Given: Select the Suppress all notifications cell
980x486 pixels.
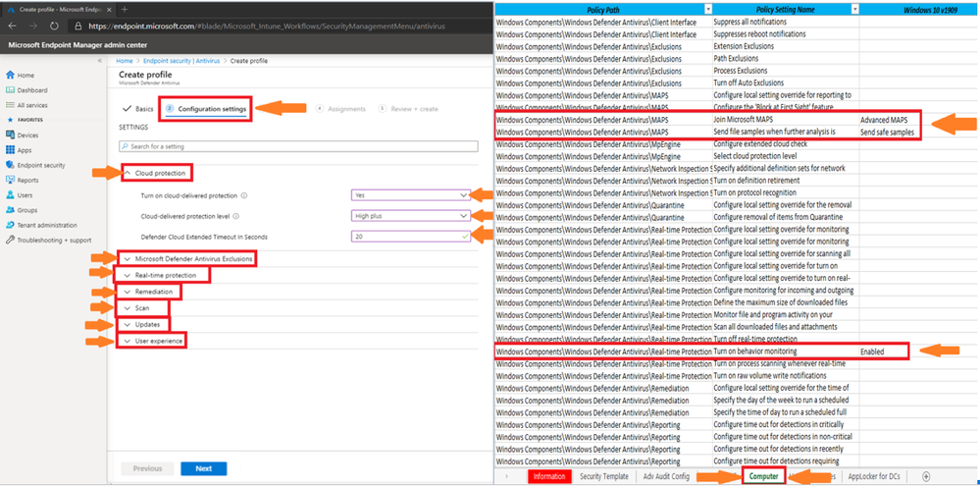Looking at the screenshot, I should coord(785,22).
